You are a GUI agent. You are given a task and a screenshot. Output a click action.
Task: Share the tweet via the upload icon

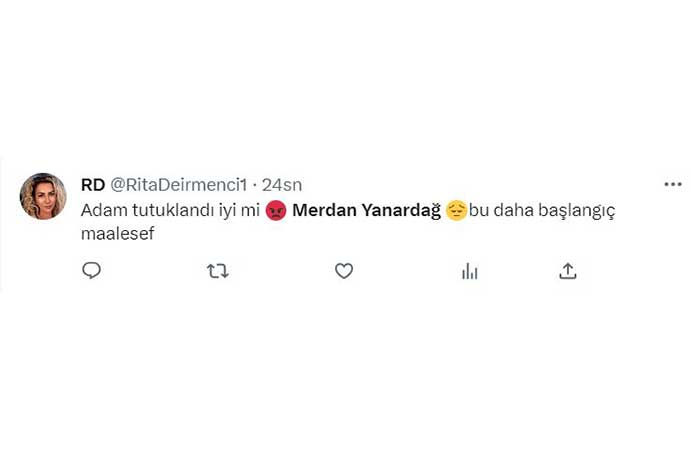point(568,270)
